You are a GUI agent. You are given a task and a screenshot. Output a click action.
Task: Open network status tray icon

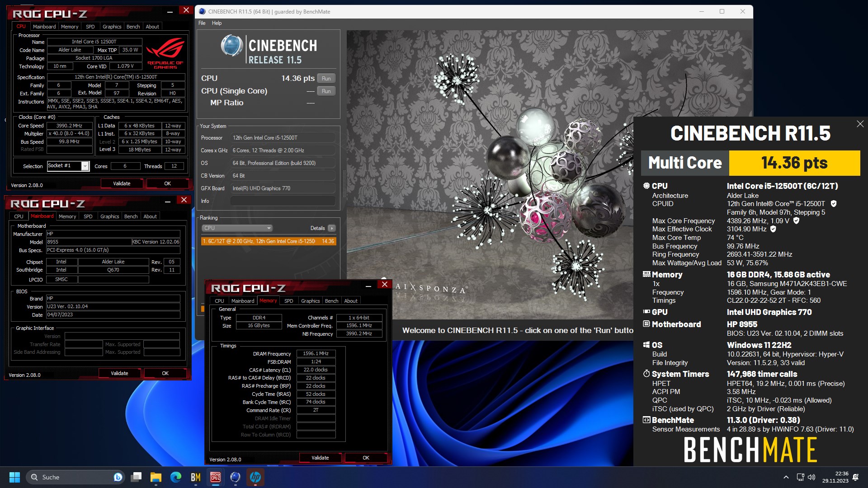(800, 477)
